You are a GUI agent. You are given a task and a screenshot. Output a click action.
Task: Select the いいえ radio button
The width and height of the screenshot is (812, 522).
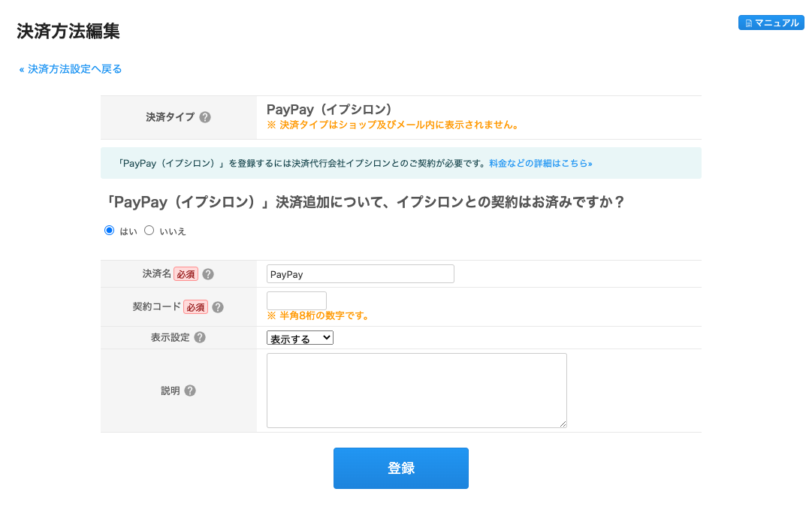[149, 231]
